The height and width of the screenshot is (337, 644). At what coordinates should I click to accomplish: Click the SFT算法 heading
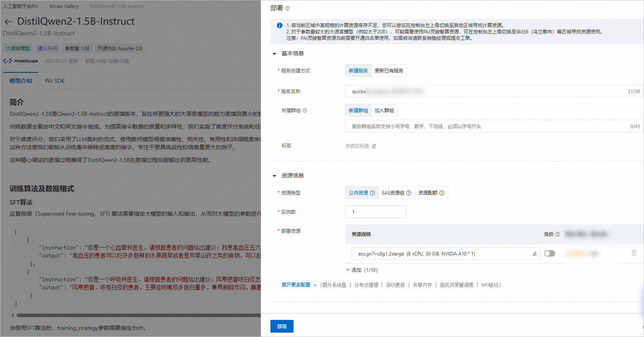point(21,203)
